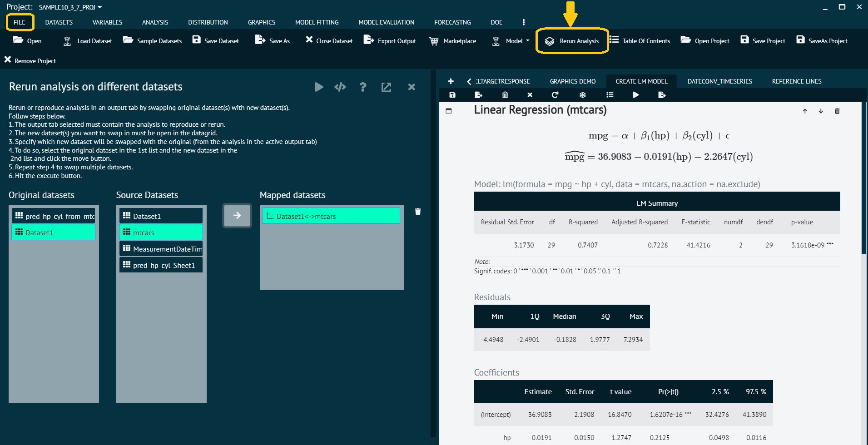The width and height of the screenshot is (868, 445).
Task: Refresh the output using circular arrow icon
Action: [555, 95]
